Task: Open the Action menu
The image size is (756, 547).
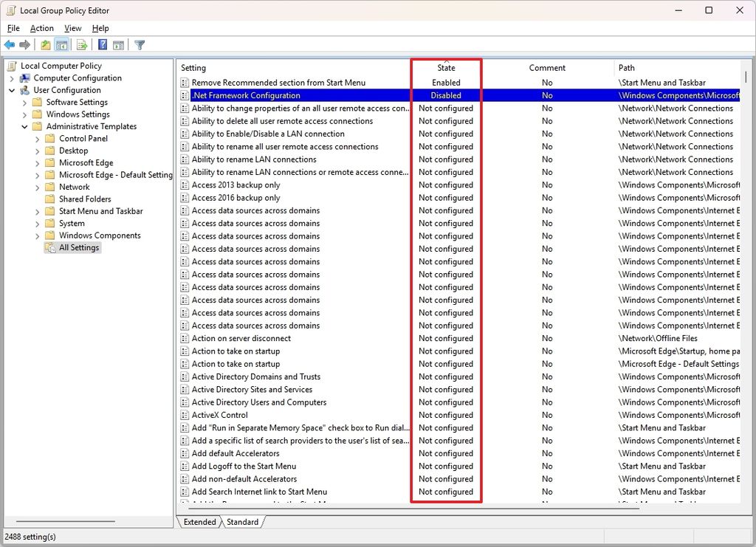Action: tap(41, 28)
